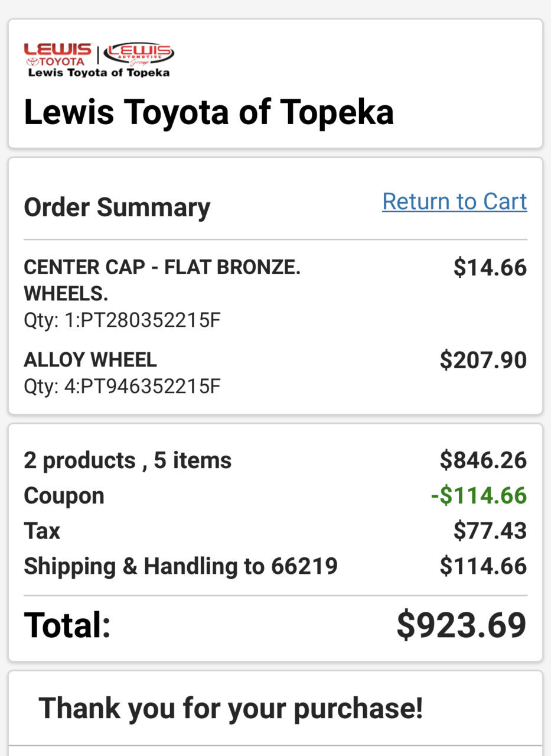
Task: Select the Lewis Toyota of Topeka heading
Action: 208,112
